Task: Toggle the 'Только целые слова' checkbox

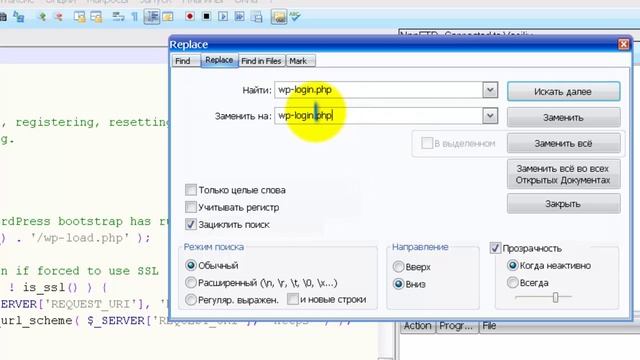Action: pos(191,190)
